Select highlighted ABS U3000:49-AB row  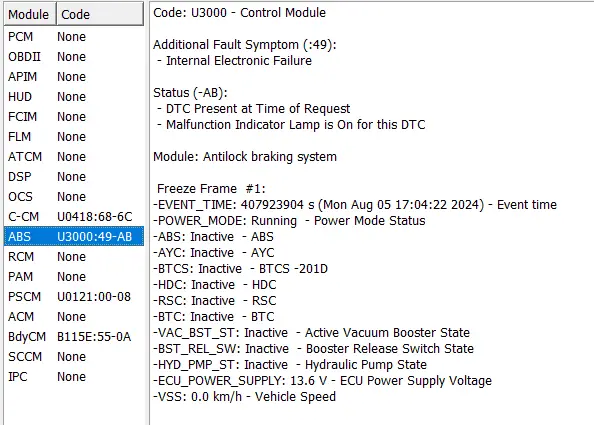pyautogui.click(x=74, y=237)
